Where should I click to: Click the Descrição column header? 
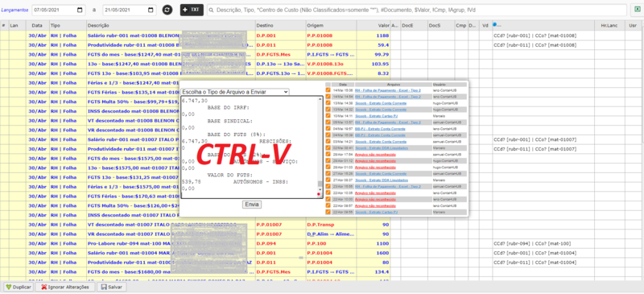[x=171, y=26]
